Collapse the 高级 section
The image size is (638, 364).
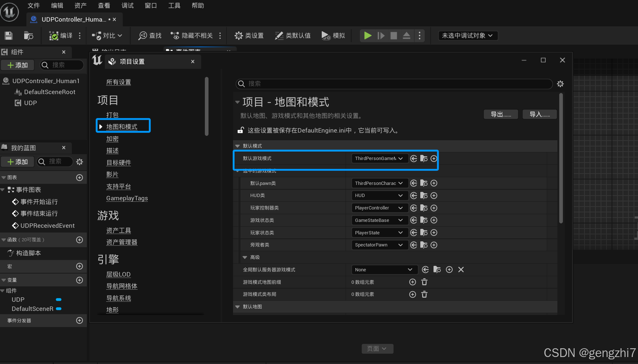[245, 257]
